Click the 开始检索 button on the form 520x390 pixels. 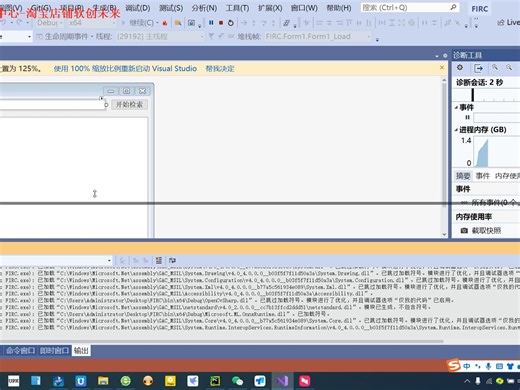point(129,104)
